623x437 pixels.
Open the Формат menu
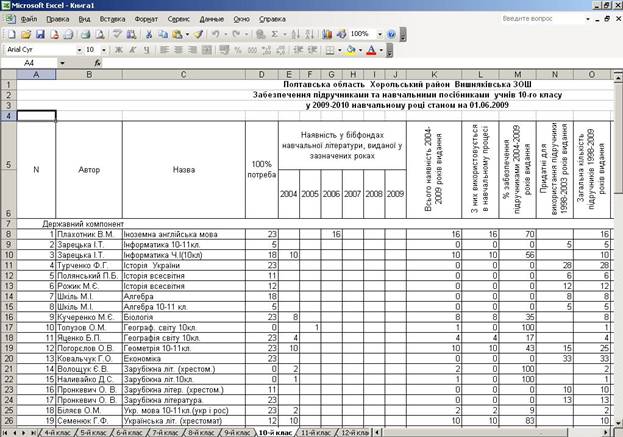pyautogui.click(x=146, y=19)
